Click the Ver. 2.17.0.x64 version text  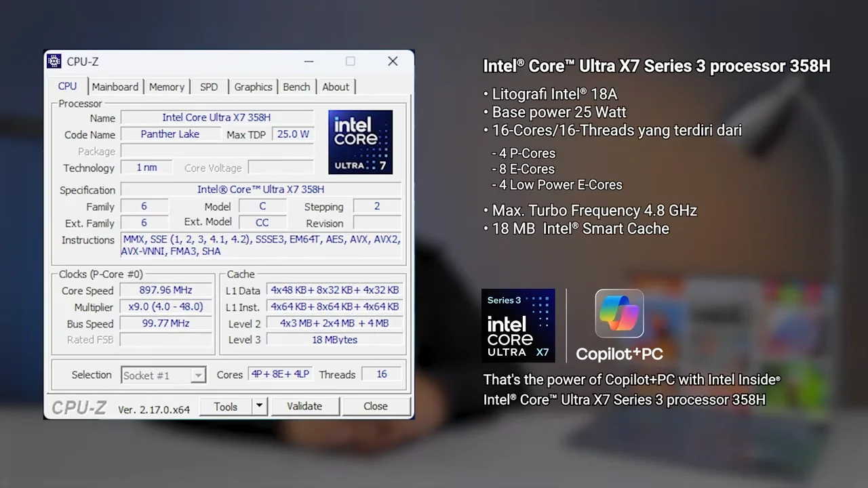pyautogui.click(x=154, y=409)
